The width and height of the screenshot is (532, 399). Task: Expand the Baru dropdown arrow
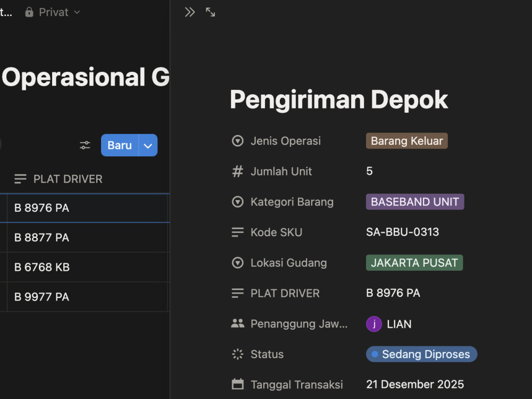tap(148, 145)
